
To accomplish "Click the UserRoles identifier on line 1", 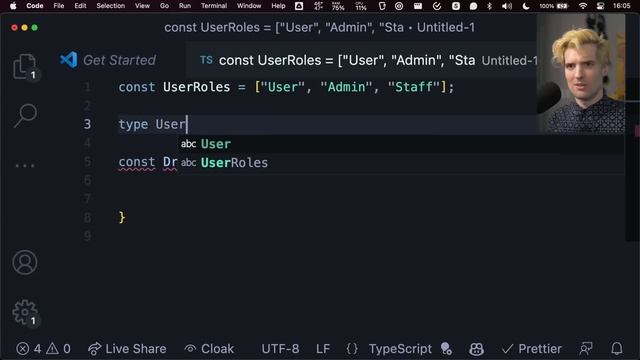I will [196, 87].
